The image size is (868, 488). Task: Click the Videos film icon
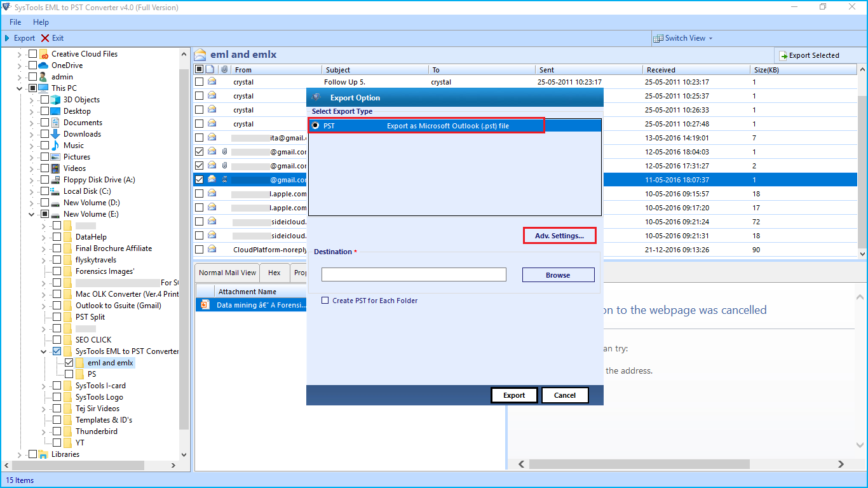55,168
